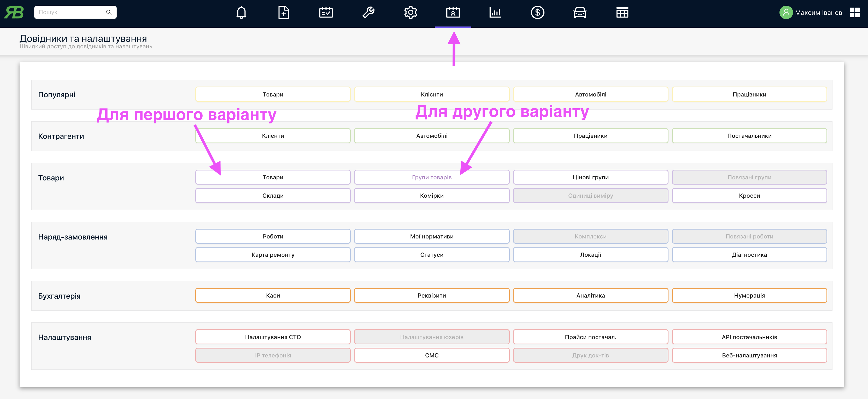The image size is (868, 399).
Task: Click the dollar cash icon
Action: pyautogui.click(x=537, y=13)
